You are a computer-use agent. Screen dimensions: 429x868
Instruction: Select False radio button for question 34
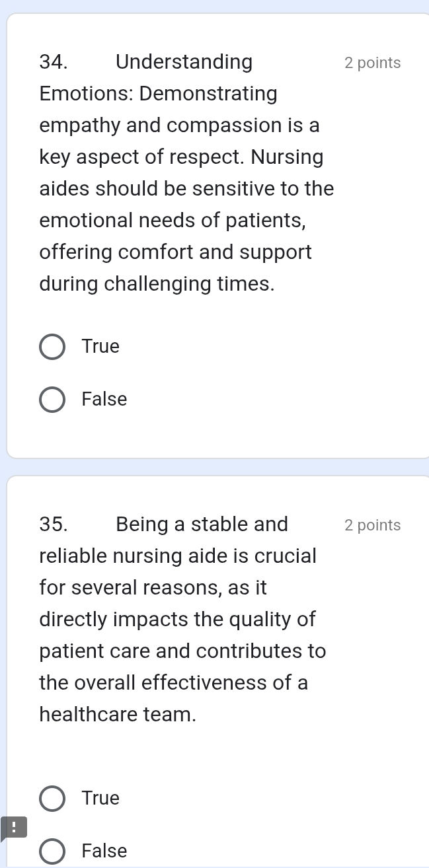52,400
